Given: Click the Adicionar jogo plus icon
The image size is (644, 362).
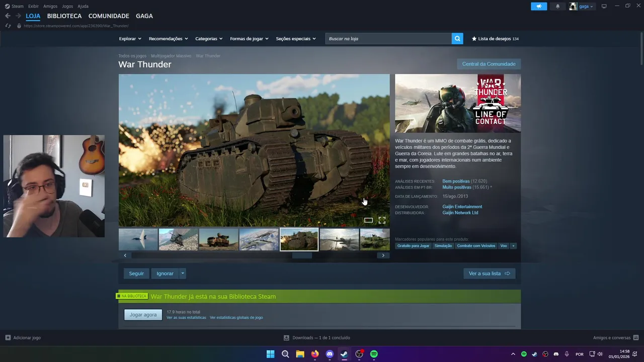Looking at the screenshot, I should point(8,338).
